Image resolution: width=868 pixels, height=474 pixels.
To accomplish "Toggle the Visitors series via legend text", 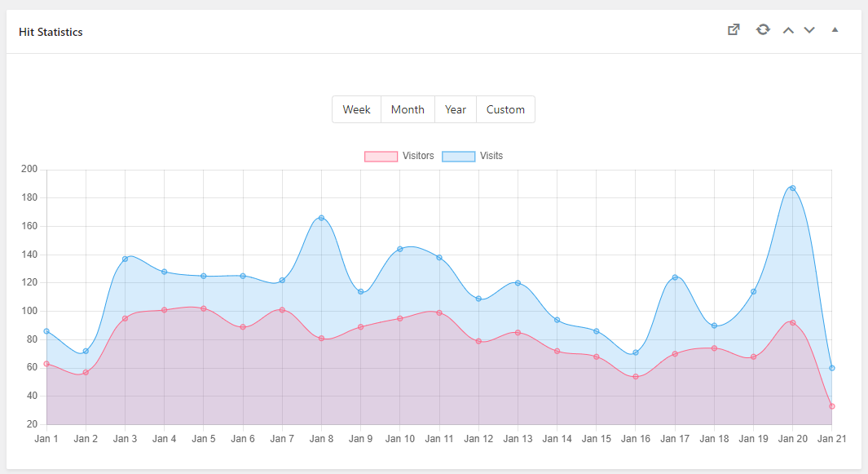I will coord(418,156).
